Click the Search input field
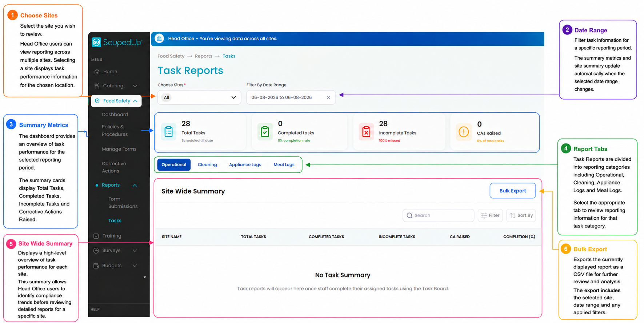Image resolution: width=644 pixels, height=323 pixels. coord(438,215)
